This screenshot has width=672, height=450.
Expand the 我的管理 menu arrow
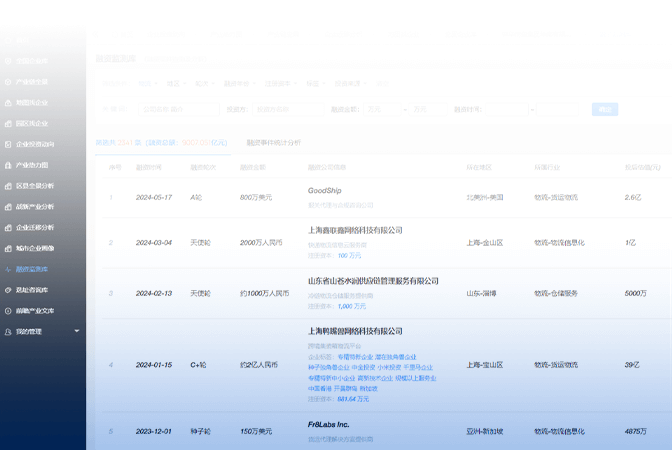[x=77, y=331]
